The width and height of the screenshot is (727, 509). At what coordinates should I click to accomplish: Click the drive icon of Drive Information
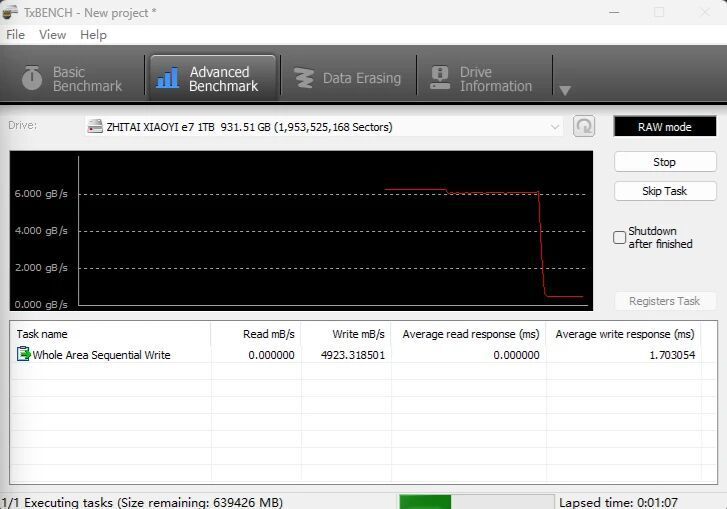coord(440,78)
